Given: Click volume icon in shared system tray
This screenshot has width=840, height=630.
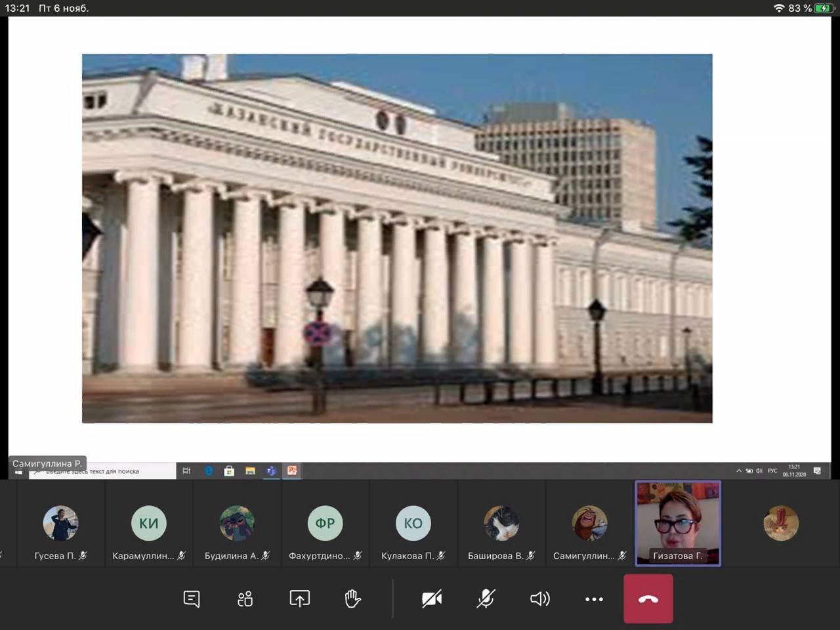Looking at the screenshot, I should (759, 471).
